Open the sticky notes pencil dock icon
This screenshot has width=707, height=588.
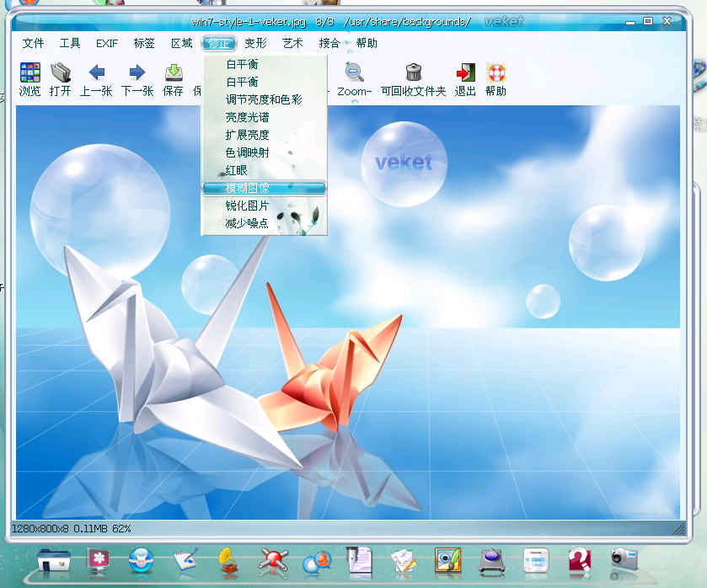tap(403, 561)
